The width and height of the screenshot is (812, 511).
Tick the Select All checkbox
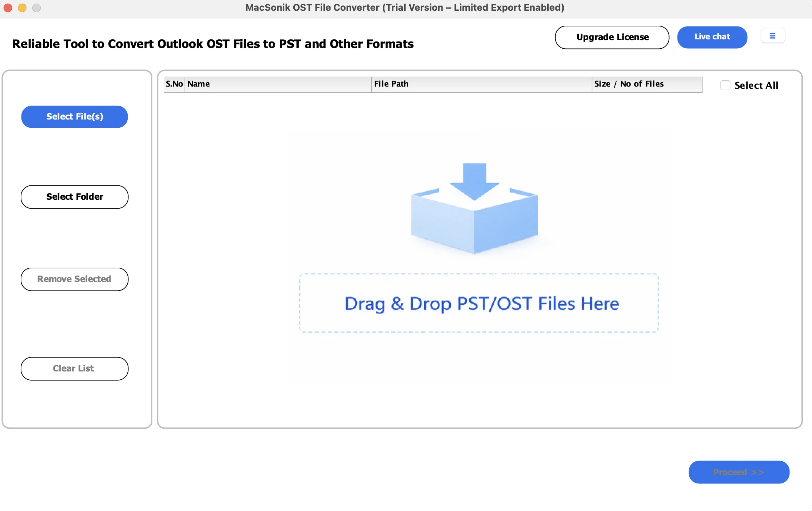(725, 85)
